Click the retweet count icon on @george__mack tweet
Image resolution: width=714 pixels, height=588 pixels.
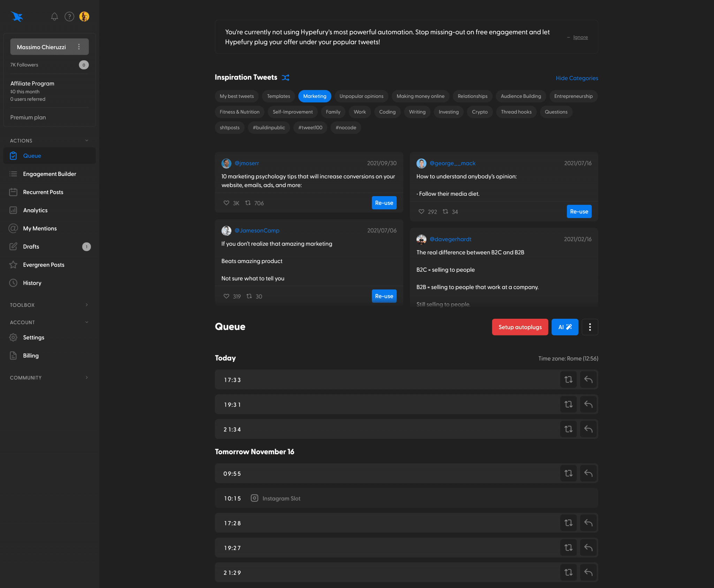446,211
